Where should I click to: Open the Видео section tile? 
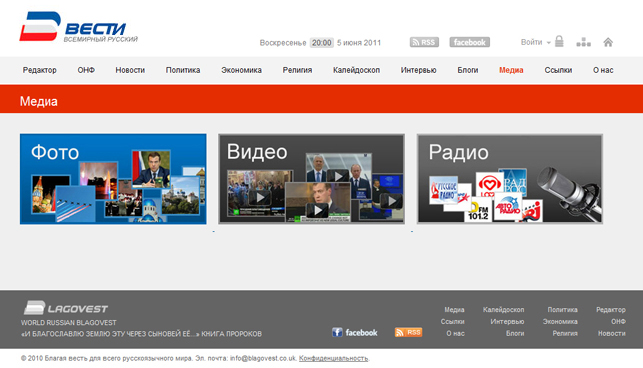point(312,179)
